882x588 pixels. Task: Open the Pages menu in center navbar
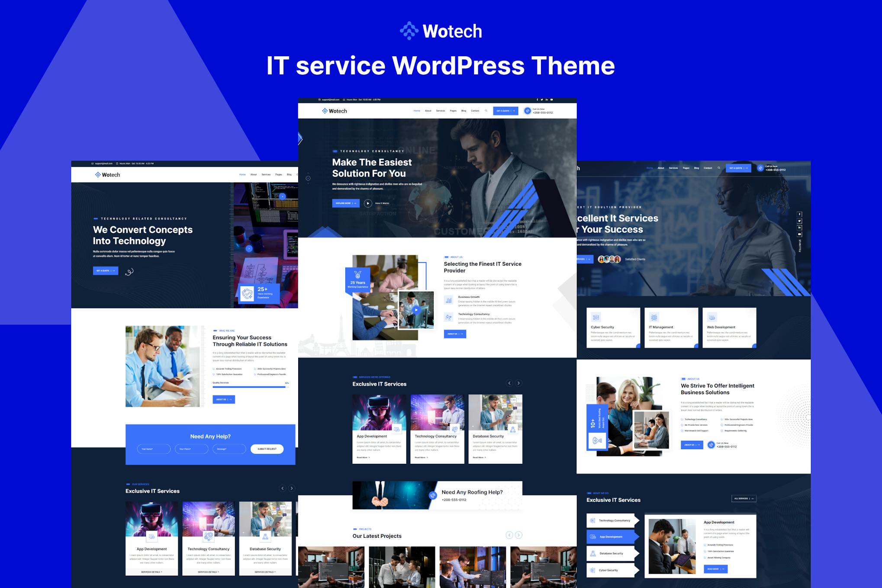coord(453,111)
